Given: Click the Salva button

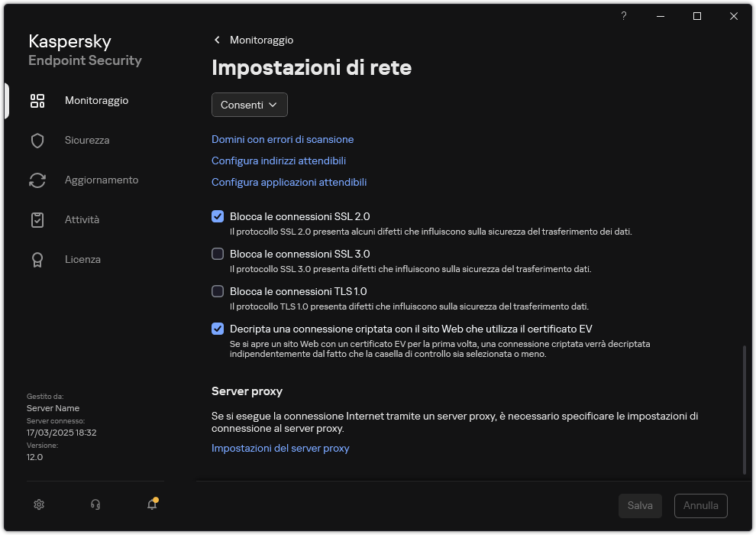Looking at the screenshot, I should 640,505.
